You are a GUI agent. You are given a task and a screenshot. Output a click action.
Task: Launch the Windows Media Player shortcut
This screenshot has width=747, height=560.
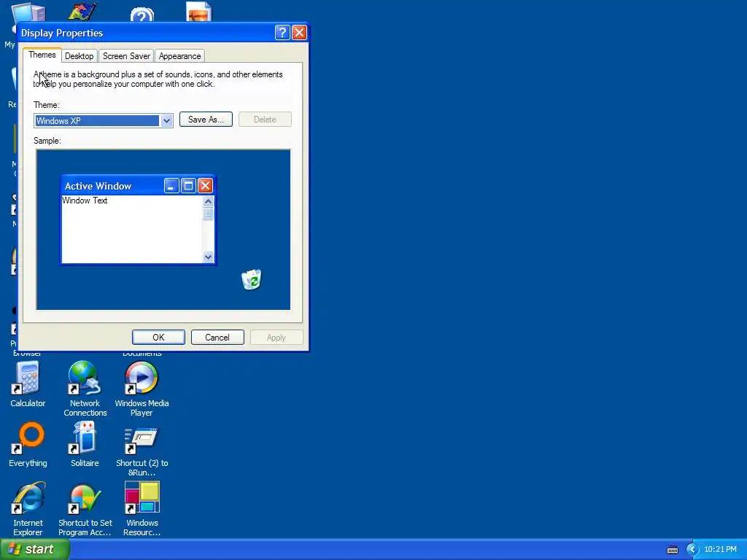[142, 389]
